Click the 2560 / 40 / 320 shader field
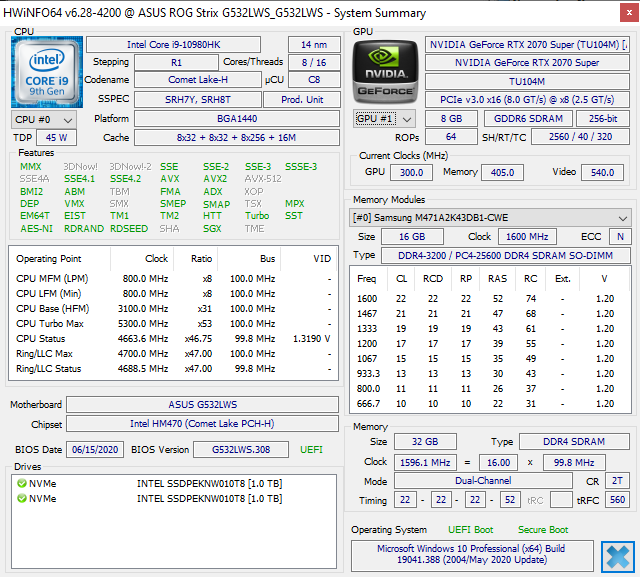Image resolution: width=640 pixels, height=577 pixels. coord(580,137)
